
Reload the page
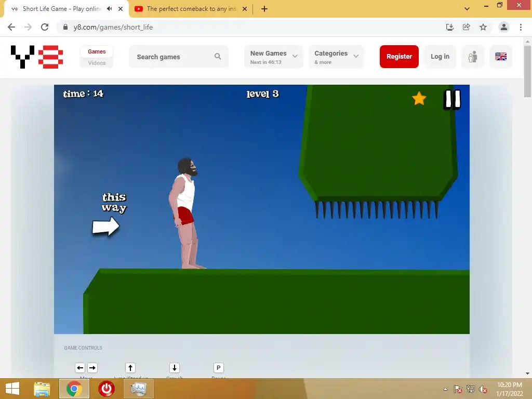[45, 27]
